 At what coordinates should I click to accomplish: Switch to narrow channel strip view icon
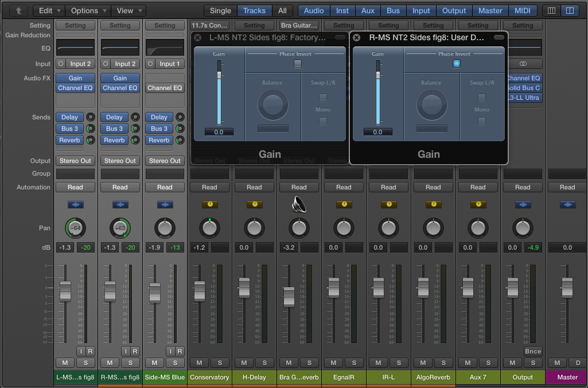tap(552, 11)
